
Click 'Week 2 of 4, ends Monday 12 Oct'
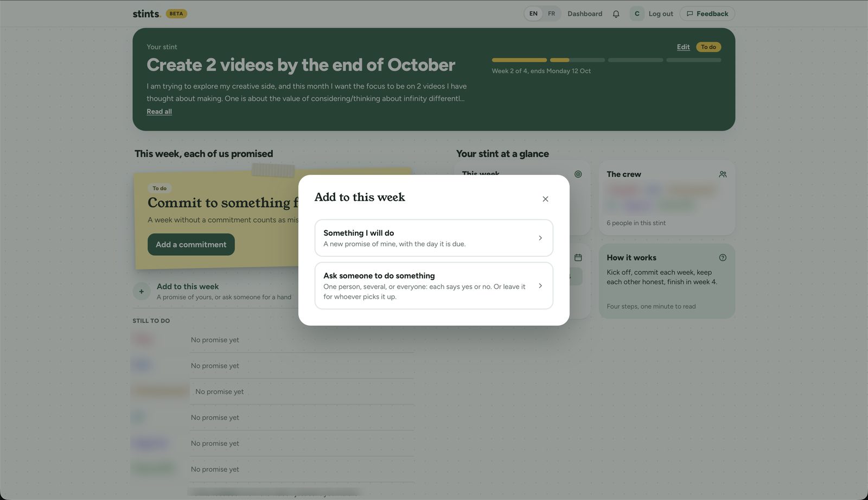541,71
